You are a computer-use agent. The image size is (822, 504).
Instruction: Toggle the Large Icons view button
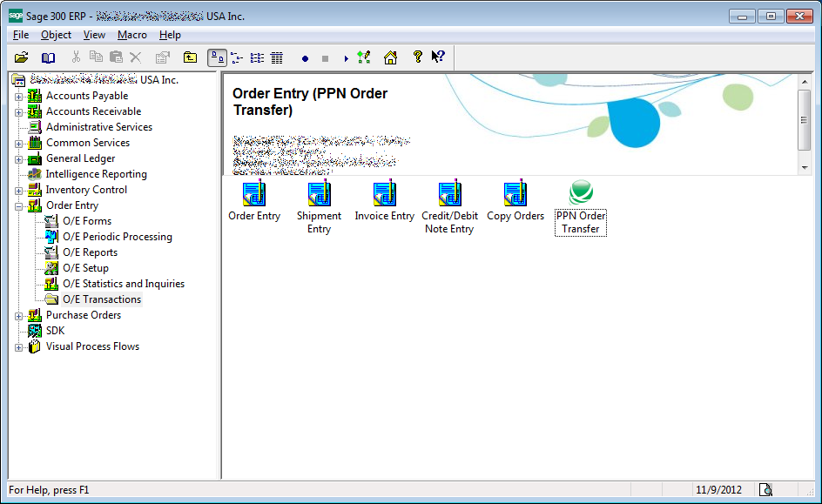click(217, 57)
